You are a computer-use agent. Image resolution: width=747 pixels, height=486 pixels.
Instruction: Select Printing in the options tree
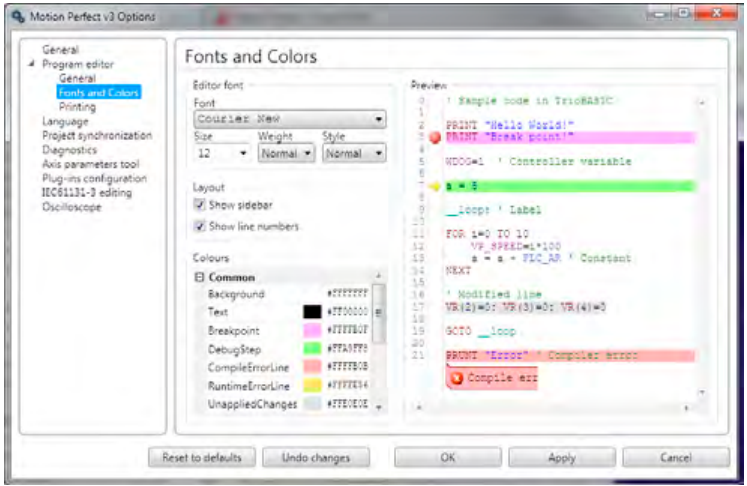coord(77,107)
